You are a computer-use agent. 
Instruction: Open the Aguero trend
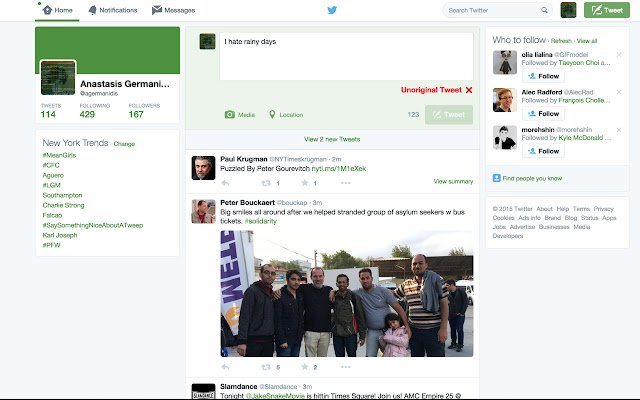[53, 175]
